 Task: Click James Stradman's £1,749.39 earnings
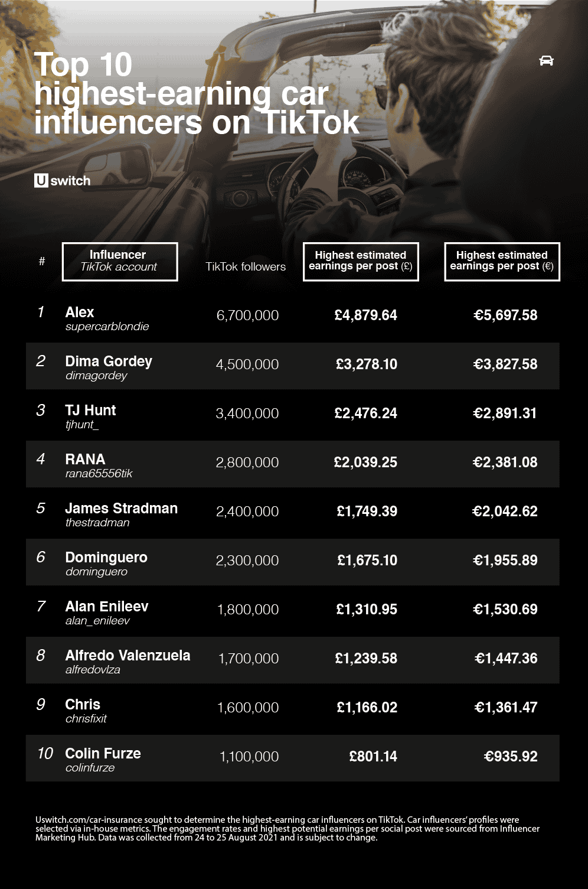367,512
